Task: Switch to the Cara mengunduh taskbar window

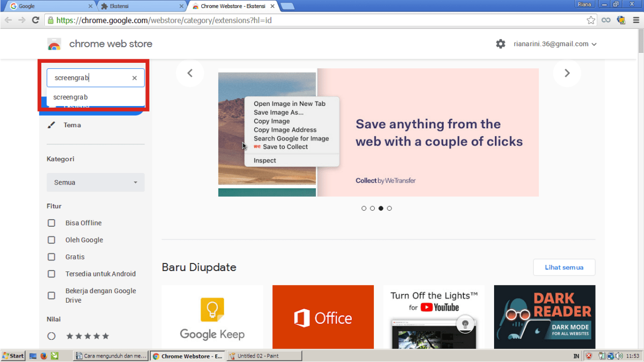Action: tap(111, 356)
